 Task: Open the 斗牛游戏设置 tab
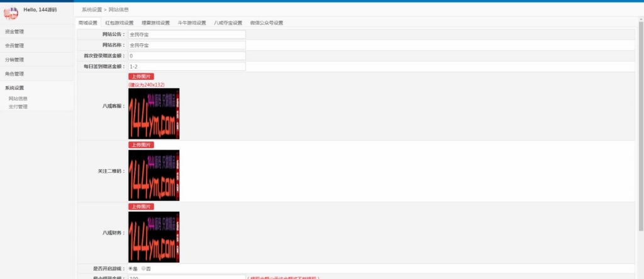click(x=192, y=23)
